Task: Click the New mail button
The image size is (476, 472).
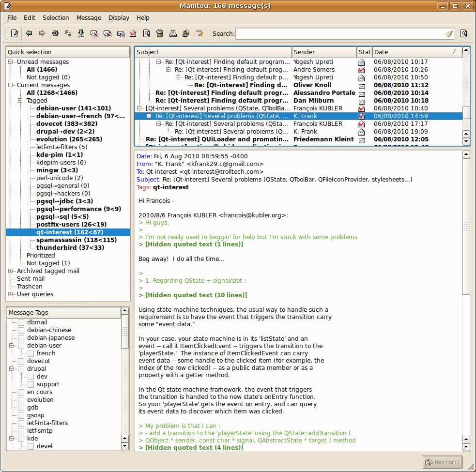Action: pyautogui.click(x=443, y=462)
